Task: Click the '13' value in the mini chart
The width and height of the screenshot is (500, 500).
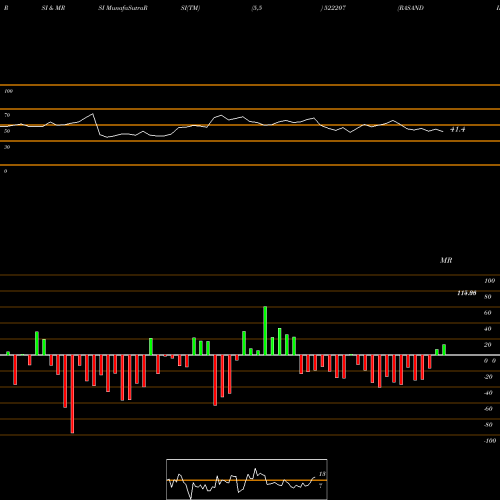Action: 322,474
